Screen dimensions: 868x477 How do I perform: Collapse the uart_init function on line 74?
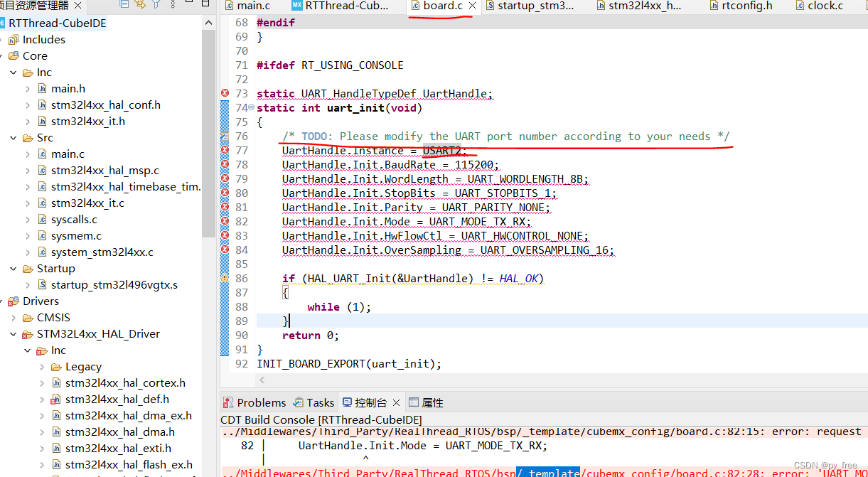click(250, 107)
